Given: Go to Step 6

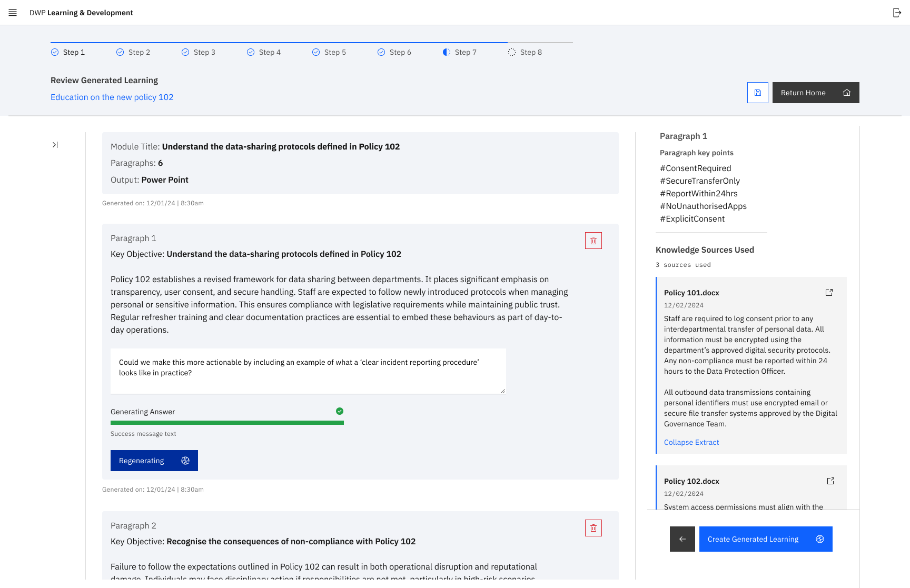Looking at the screenshot, I should [x=394, y=52].
